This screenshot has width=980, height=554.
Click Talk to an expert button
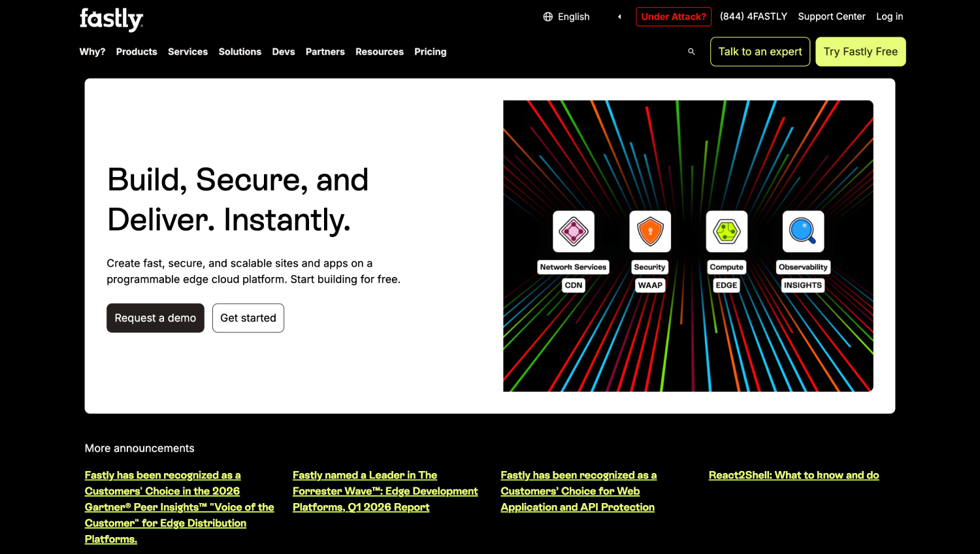760,52
